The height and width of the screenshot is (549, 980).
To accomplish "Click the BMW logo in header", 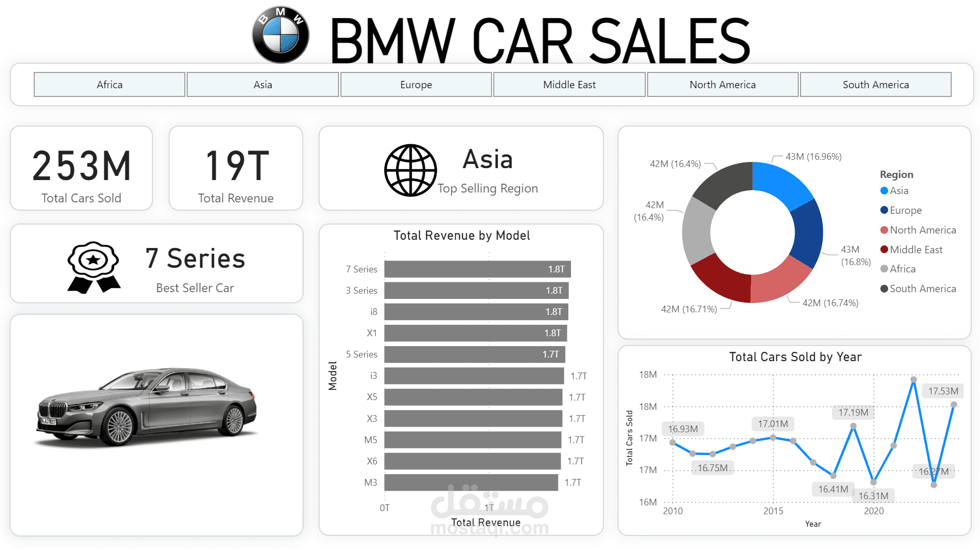I will tap(281, 35).
